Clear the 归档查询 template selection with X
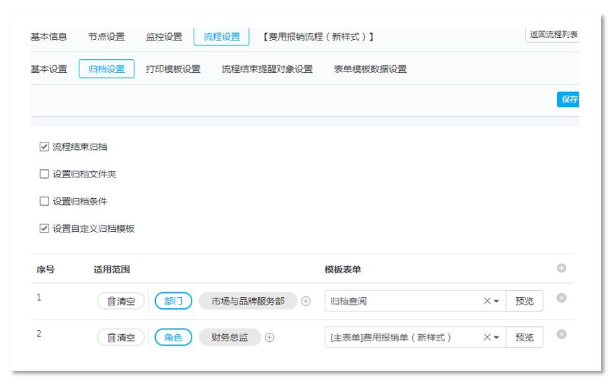Viewport: 612px width, 385px height. point(487,301)
